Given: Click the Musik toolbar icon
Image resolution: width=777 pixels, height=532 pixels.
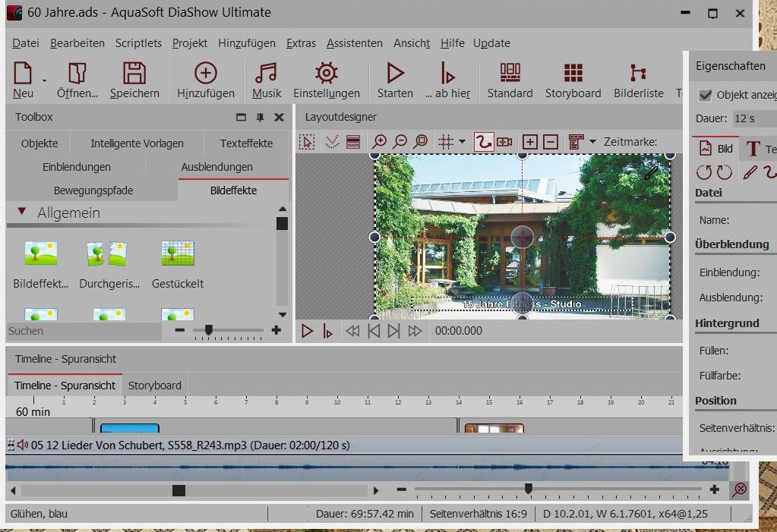Looking at the screenshot, I should [266, 74].
